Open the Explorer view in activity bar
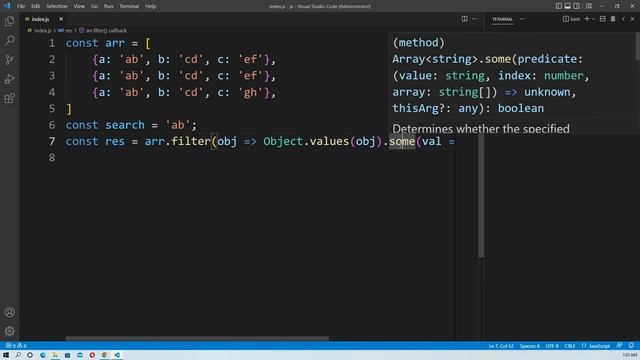This screenshot has height=360, width=640. click(x=9, y=21)
